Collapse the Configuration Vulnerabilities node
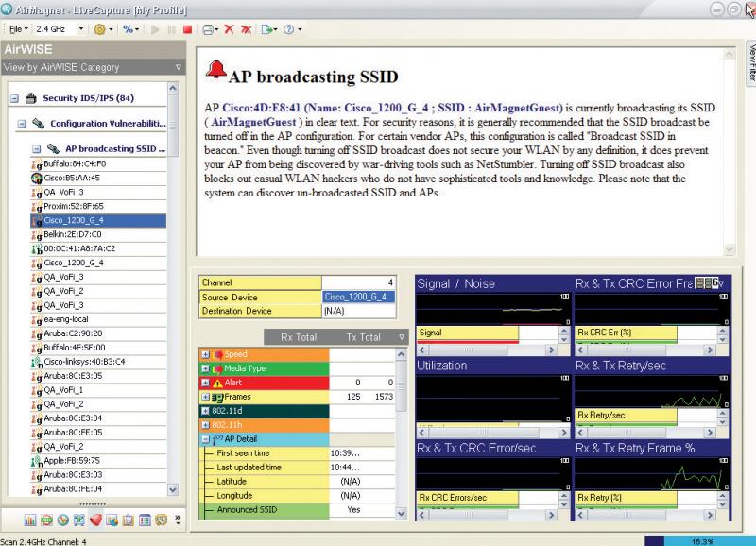This screenshot has height=546, width=756. click(22, 124)
